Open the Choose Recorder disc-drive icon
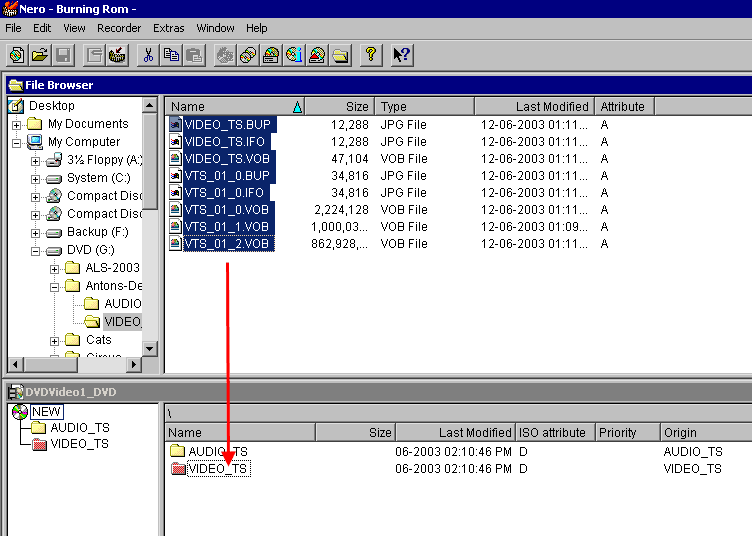The width and height of the screenshot is (752, 536). point(271,55)
